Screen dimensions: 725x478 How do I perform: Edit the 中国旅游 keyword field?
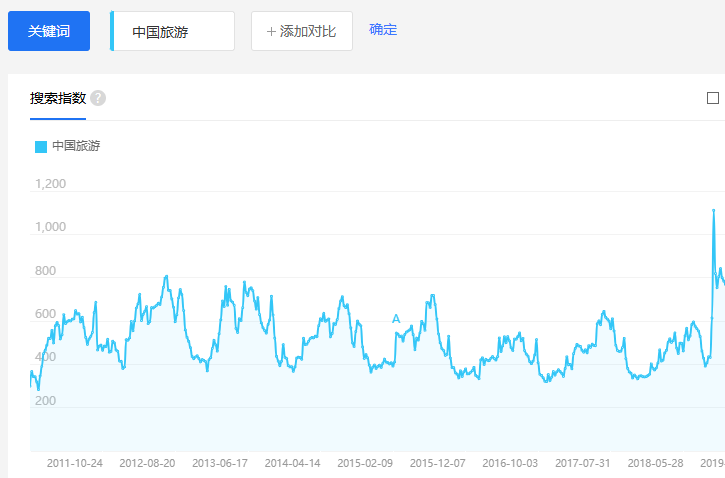coord(172,31)
